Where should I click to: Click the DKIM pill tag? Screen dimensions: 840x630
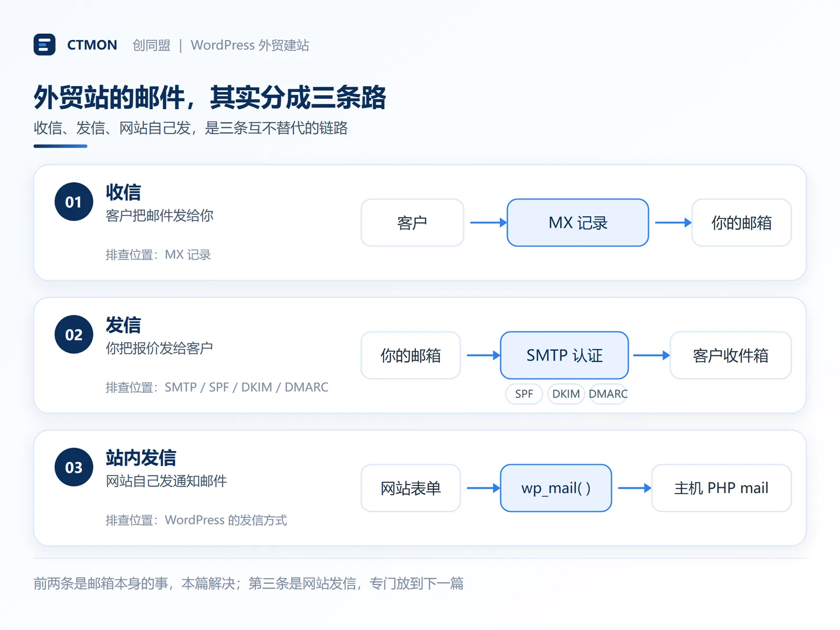tap(566, 394)
